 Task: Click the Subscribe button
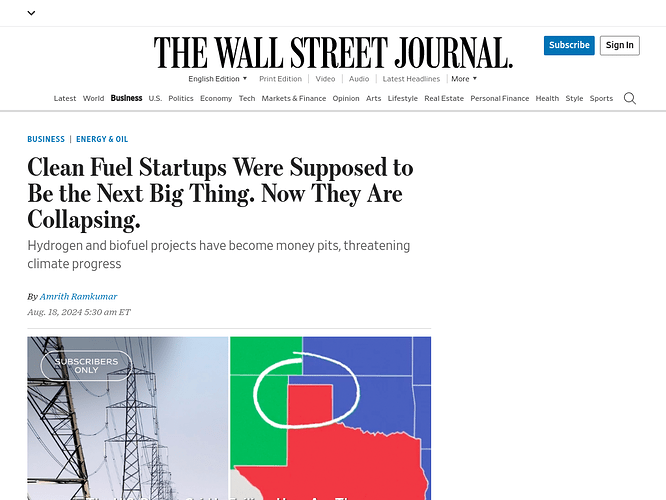click(x=569, y=45)
